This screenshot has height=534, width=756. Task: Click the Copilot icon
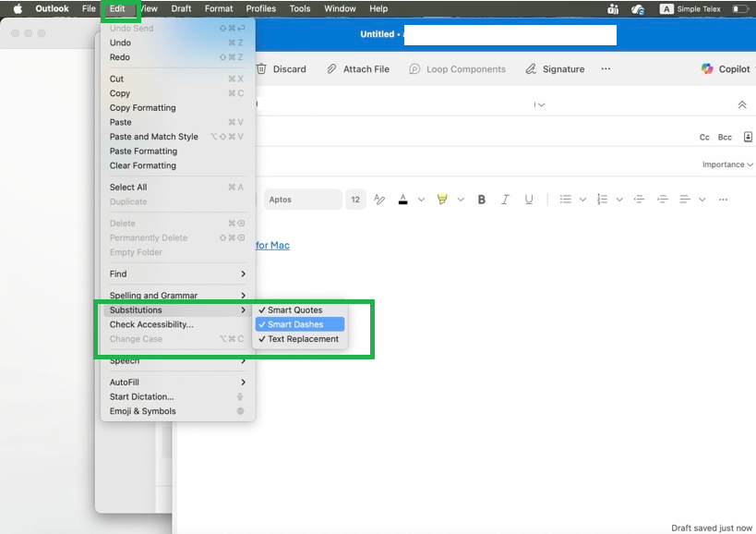coord(707,69)
